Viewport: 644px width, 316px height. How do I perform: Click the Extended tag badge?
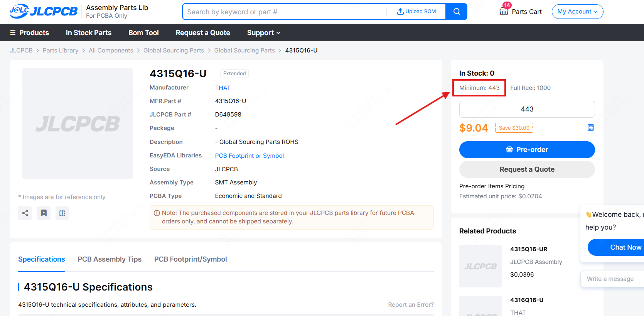pyautogui.click(x=234, y=74)
